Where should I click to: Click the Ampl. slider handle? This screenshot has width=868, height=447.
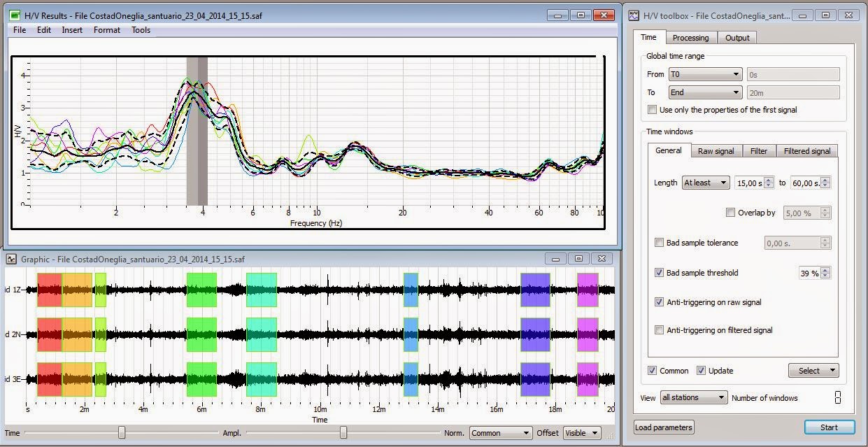[x=343, y=433]
